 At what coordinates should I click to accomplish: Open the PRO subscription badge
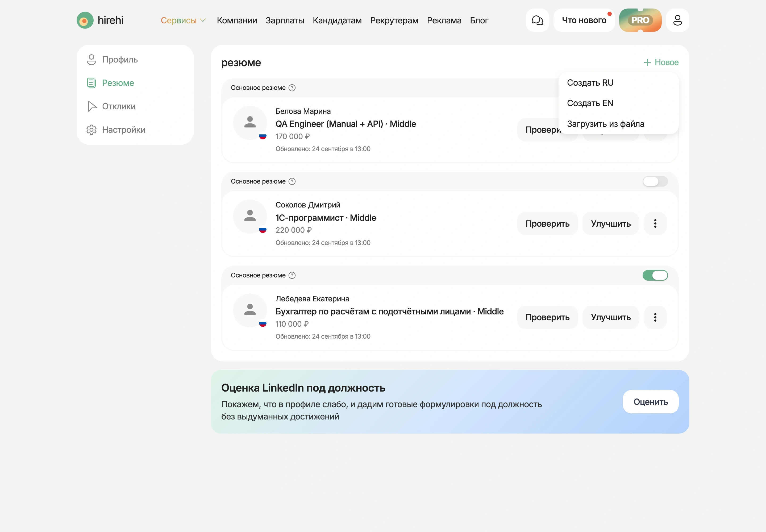[640, 20]
